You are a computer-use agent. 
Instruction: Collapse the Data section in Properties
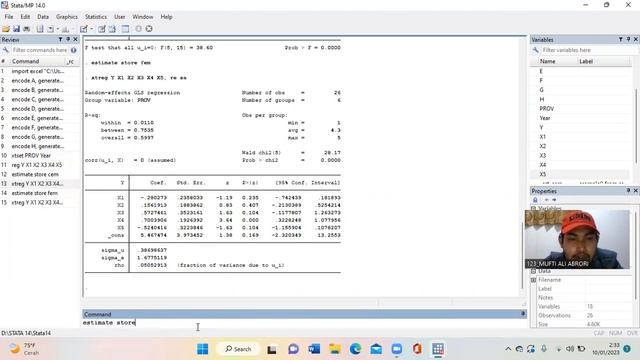coord(533,271)
